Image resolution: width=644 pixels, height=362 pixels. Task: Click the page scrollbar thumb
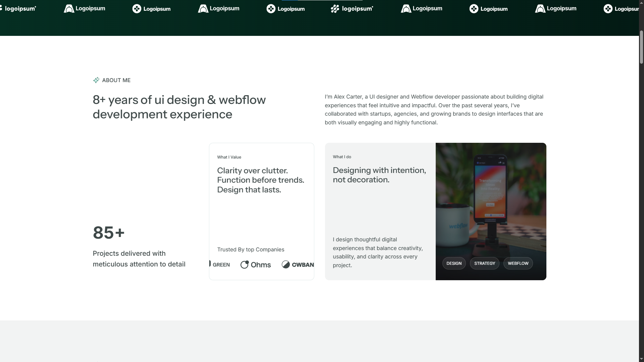641,47
